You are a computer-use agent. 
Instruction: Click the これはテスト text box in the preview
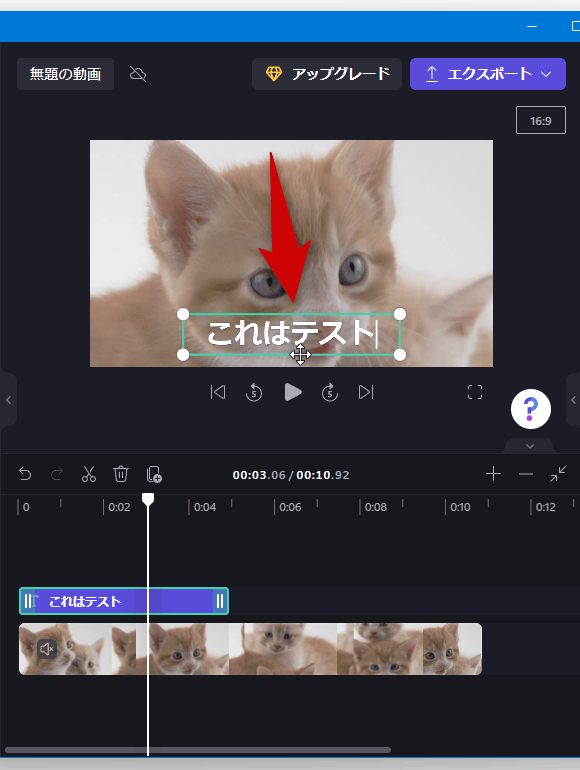coord(291,334)
